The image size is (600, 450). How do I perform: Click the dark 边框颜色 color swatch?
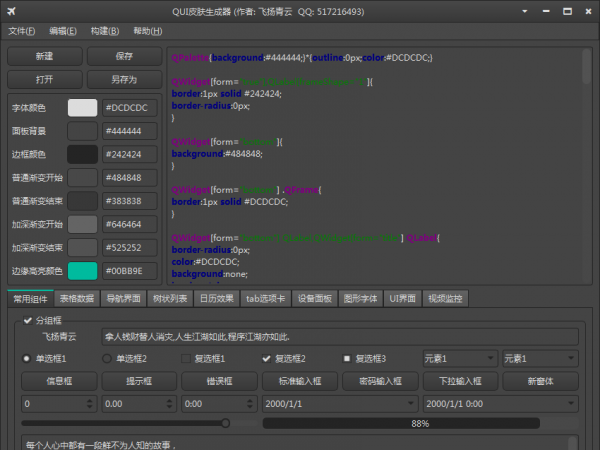point(82,154)
